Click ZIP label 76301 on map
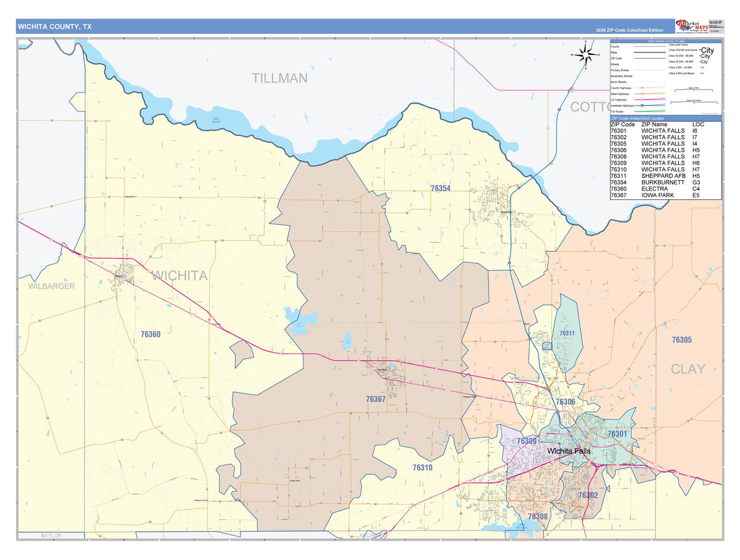Image resolution: width=740 pixels, height=560 pixels. pyautogui.click(x=617, y=434)
